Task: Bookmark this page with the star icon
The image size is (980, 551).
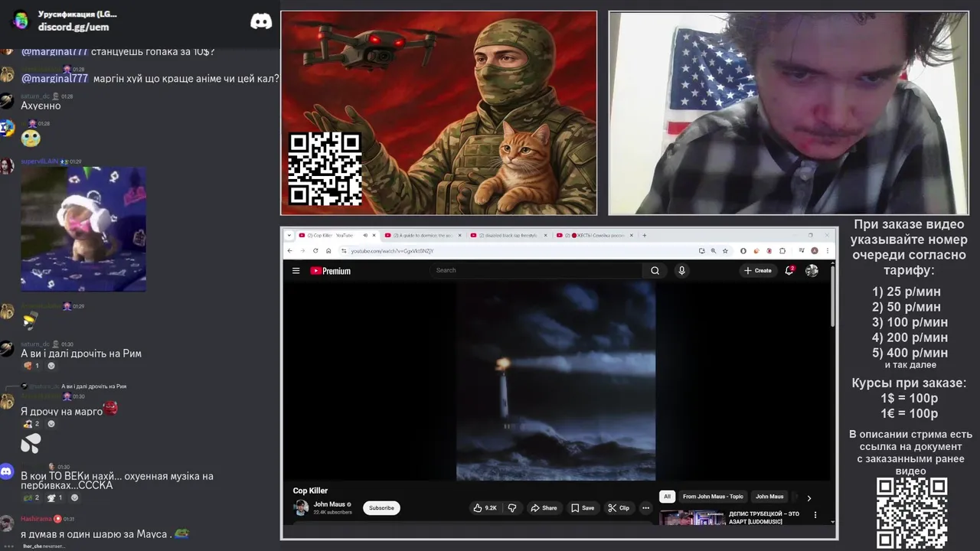Action: pyautogui.click(x=725, y=251)
